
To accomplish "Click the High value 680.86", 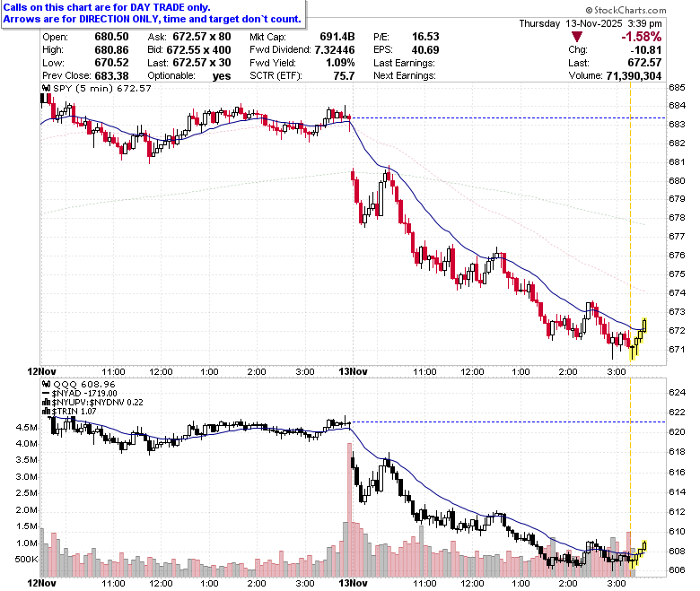I will coord(111,50).
